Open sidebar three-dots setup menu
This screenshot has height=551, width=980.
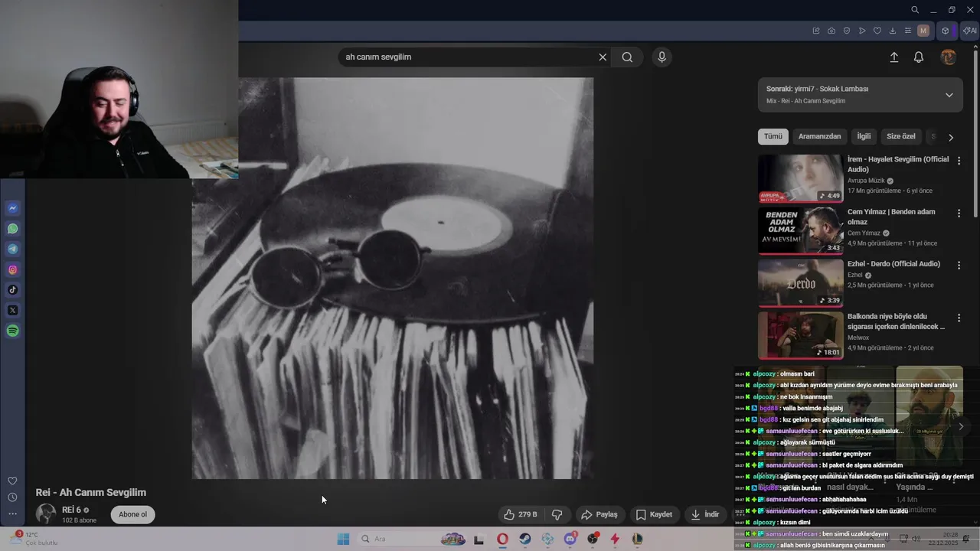click(12, 514)
